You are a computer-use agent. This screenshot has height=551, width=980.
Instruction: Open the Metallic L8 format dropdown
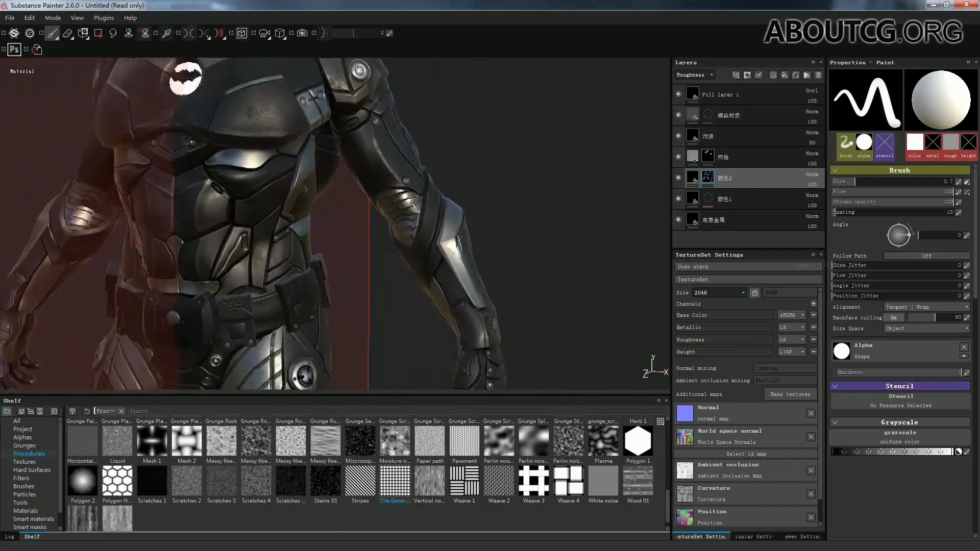(792, 328)
